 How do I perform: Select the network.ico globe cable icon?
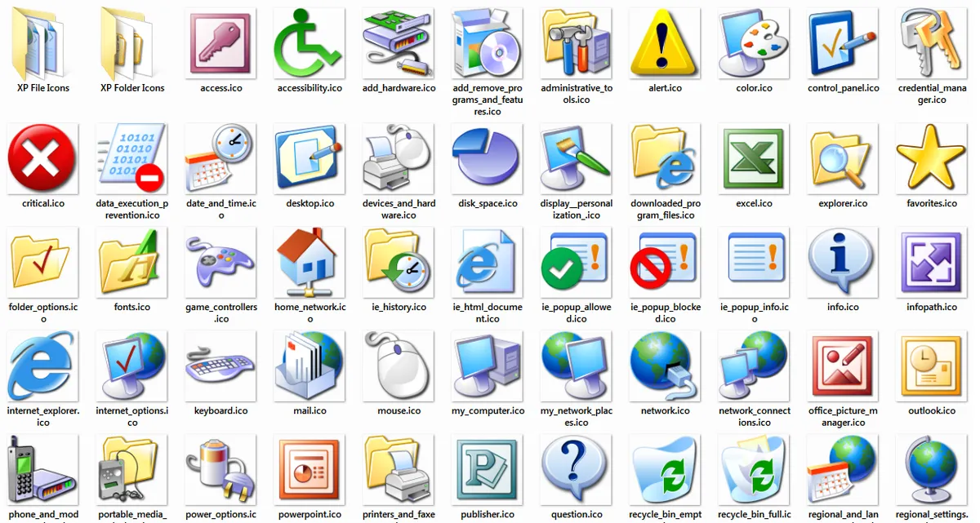666,366
